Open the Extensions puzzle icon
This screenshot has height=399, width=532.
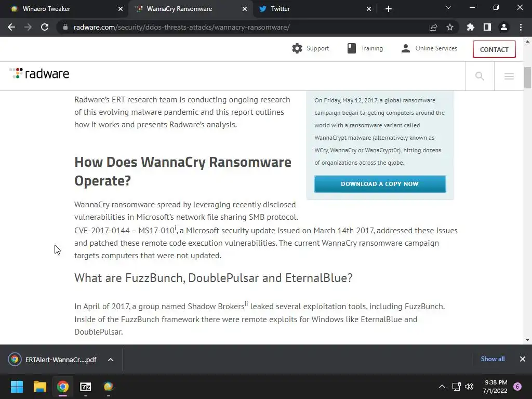(470, 27)
